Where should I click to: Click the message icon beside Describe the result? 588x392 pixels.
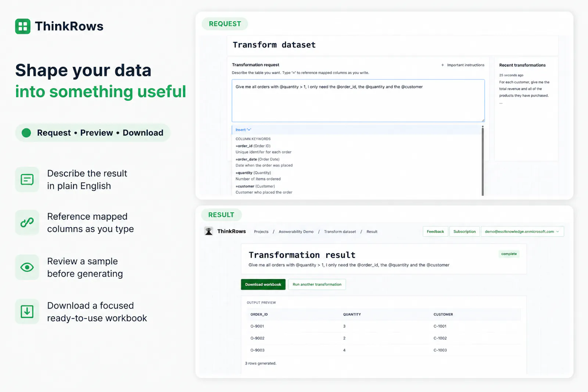[x=27, y=179]
